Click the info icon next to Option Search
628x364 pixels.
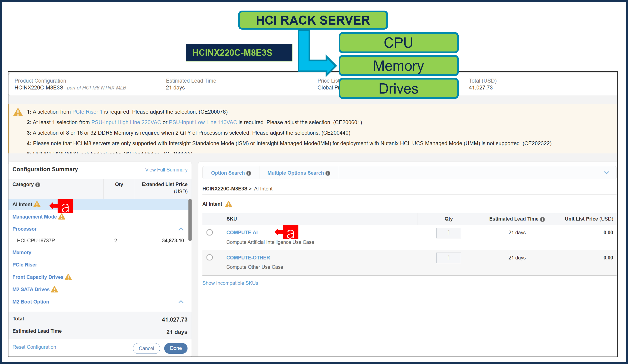249,173
